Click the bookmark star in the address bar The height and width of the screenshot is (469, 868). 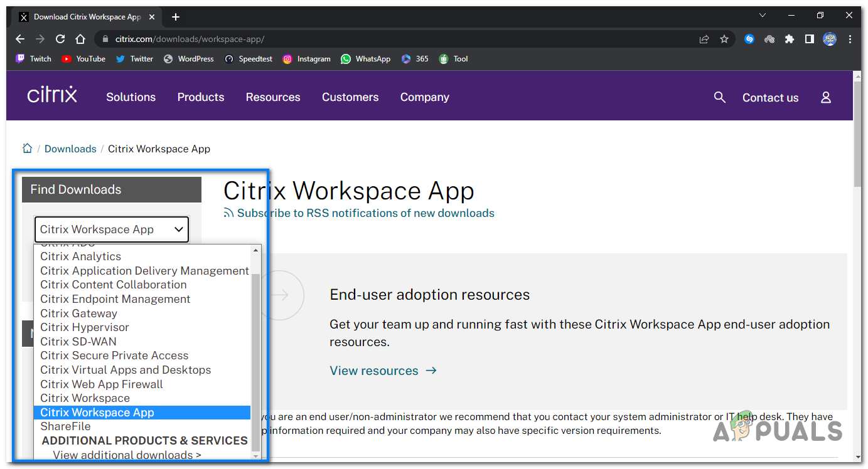tap(724, 38)
